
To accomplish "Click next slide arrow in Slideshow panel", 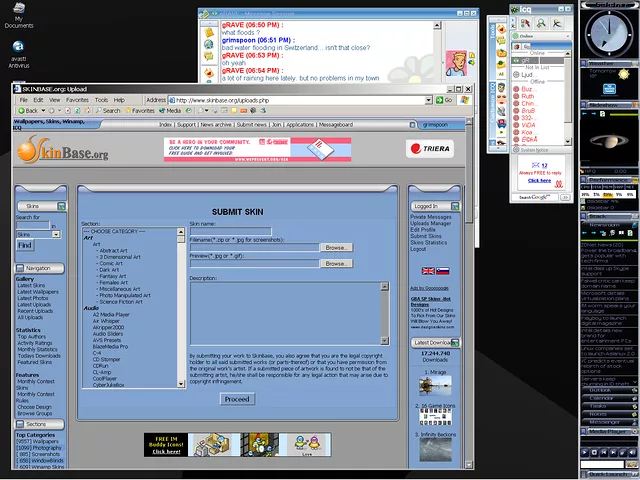I will tap(593, 114).
